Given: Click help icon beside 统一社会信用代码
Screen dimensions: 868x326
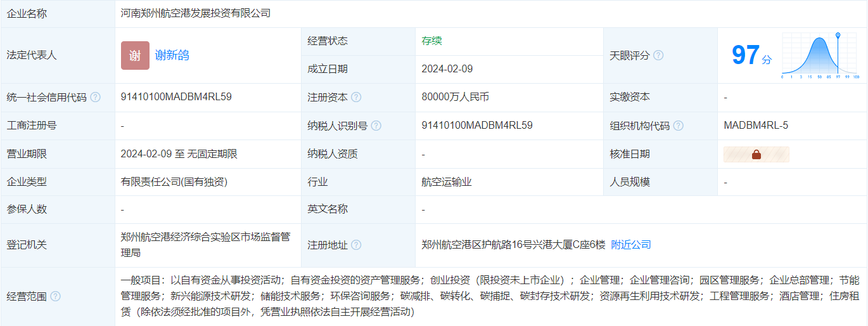Looking at the screenshot, I should coord(96,98).
